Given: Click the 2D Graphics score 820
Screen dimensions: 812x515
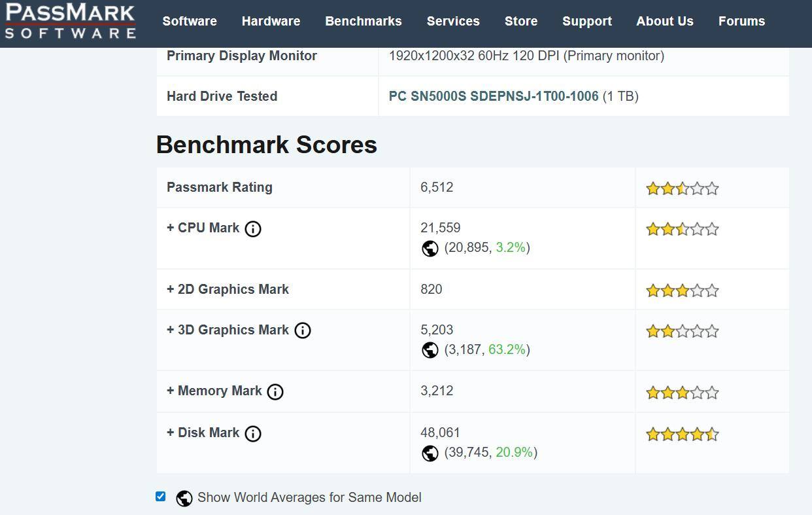Looking at the screenshot, I should (431, 289).
